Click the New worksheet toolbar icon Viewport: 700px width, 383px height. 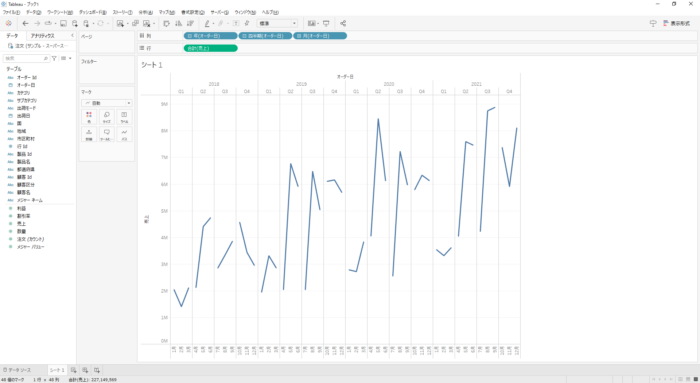pos(120,23)
